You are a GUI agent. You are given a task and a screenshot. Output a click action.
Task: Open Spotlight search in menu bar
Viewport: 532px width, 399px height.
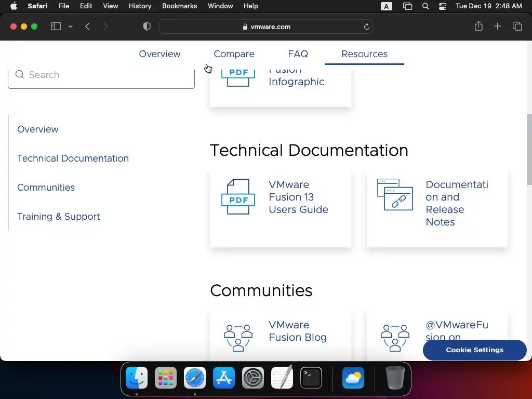(x=425, y=6)
